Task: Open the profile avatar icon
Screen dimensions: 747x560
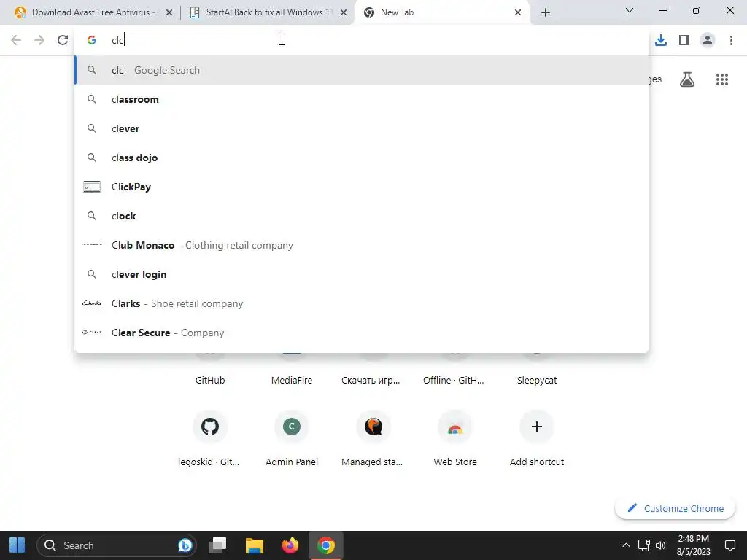Action: (x=708, y=40)
